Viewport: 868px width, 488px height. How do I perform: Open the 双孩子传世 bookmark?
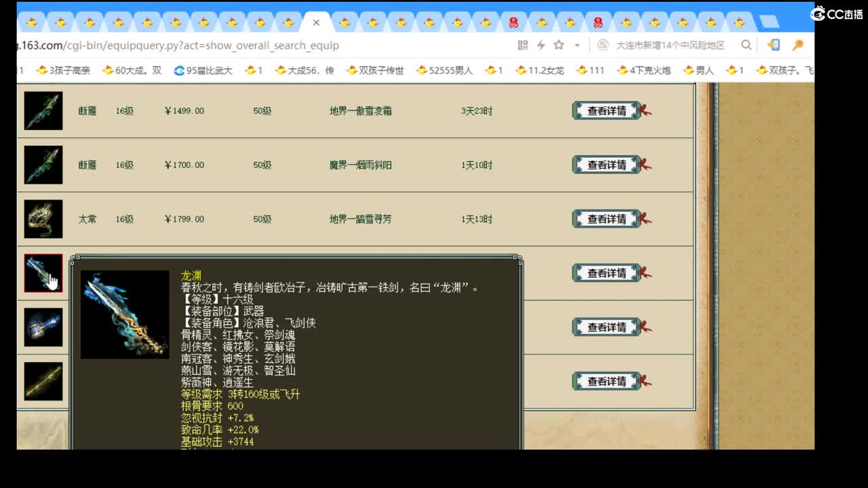click(375, 70)
